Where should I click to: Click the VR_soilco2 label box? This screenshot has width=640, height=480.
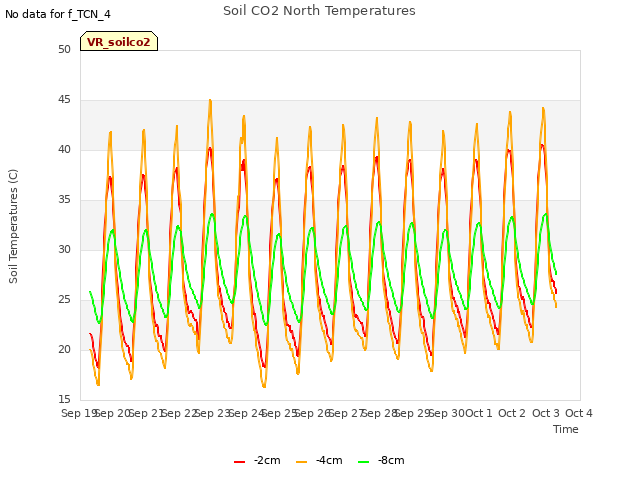tap(119, 41)
